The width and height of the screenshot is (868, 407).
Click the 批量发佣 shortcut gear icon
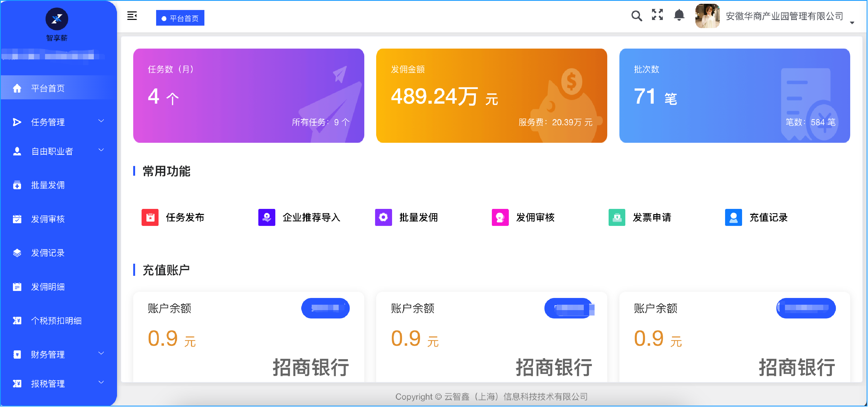coord(383,218)
